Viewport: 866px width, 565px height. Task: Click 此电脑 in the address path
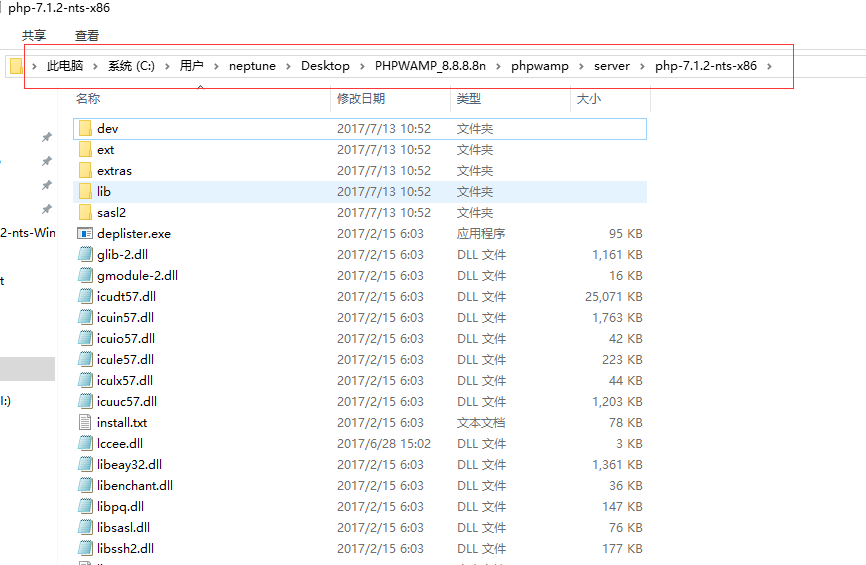65,66
